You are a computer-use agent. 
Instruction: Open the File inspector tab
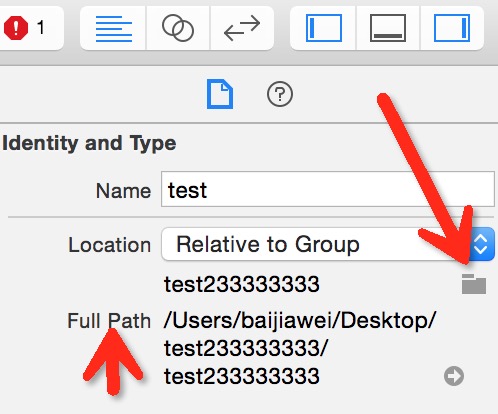pos(220,94)
